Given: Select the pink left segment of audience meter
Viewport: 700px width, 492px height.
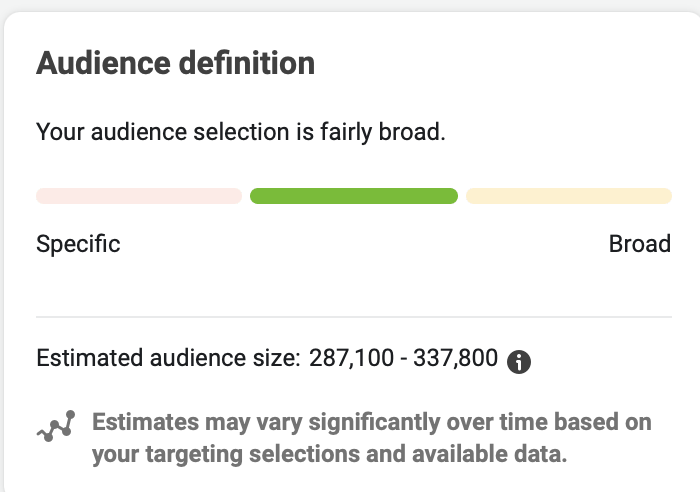Looking at the screenshot, I should coord(138,196).
